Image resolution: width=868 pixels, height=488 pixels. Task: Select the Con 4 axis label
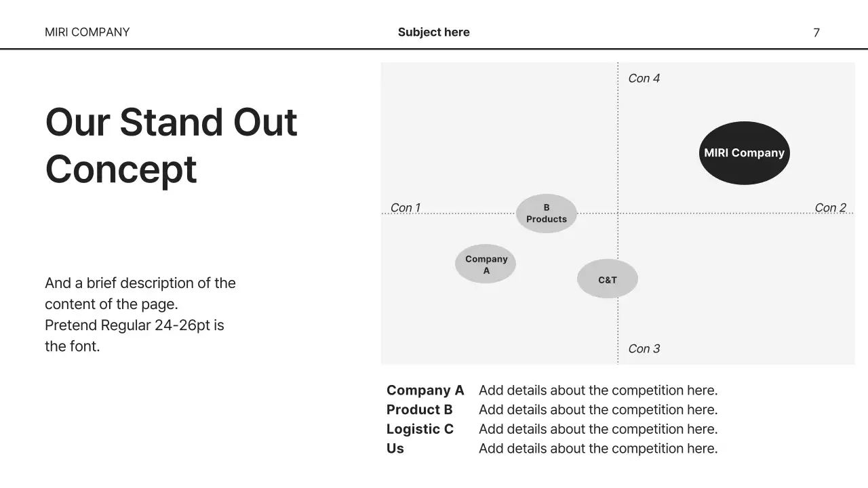644,79
